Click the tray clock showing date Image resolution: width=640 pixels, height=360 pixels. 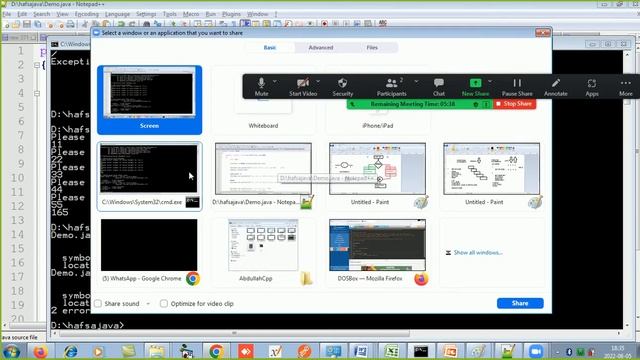point(619,352)
